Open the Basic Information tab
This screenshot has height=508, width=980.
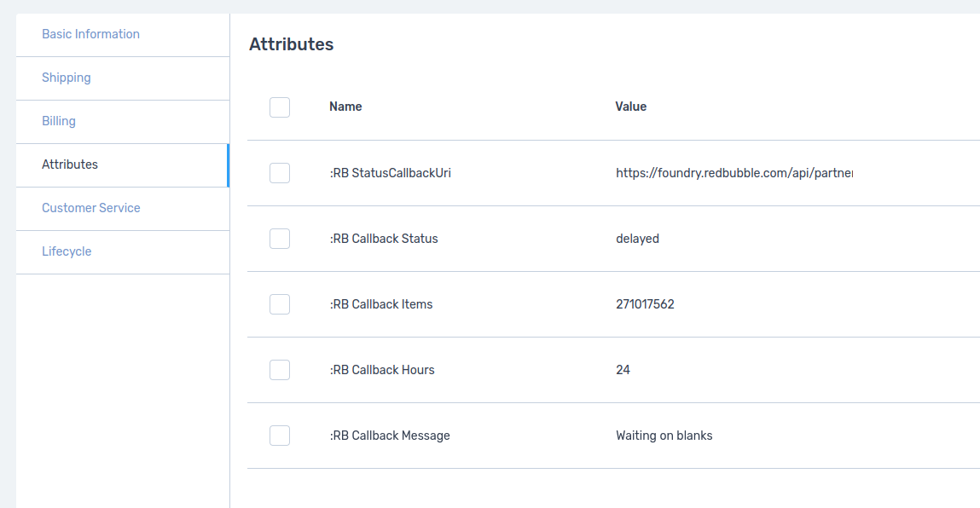tap(123, 35)
